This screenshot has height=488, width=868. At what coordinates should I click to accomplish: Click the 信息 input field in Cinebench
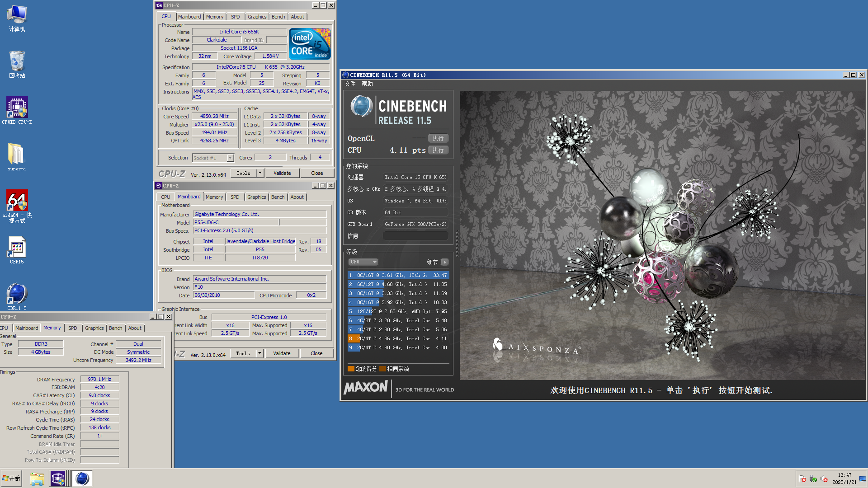(x=415, y=236)
